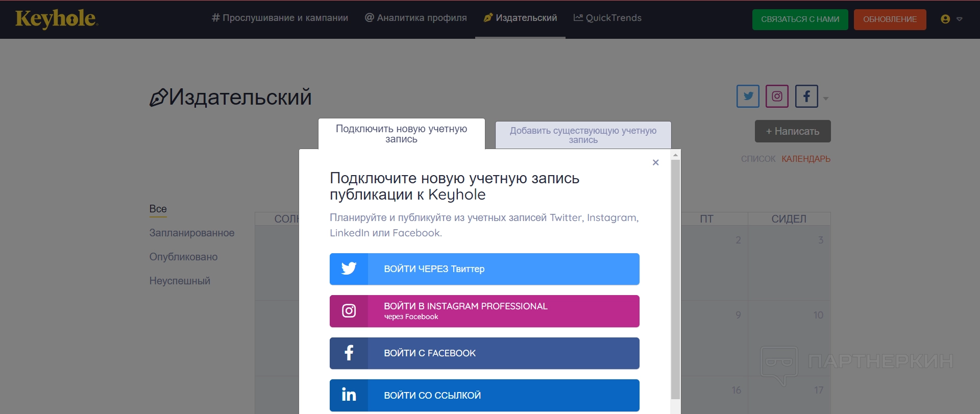980x414 pixels.
Task: Filter by the Instagram account icon
Action: coord(777,96)
